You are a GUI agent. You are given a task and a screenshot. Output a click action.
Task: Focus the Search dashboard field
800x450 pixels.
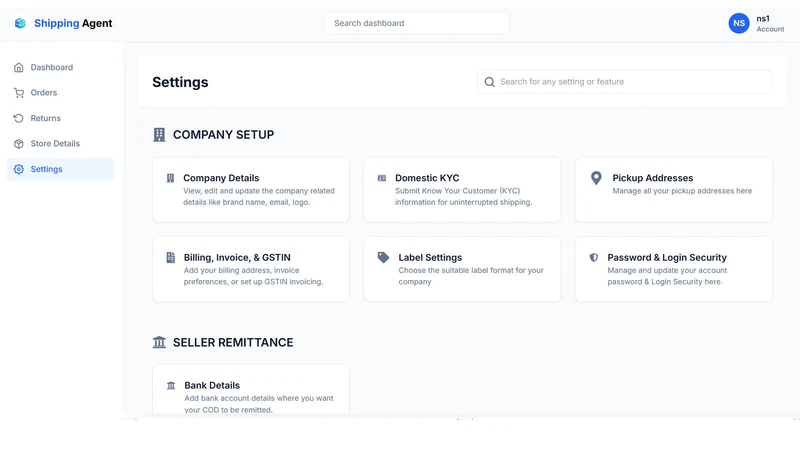(x=417, y=23)
